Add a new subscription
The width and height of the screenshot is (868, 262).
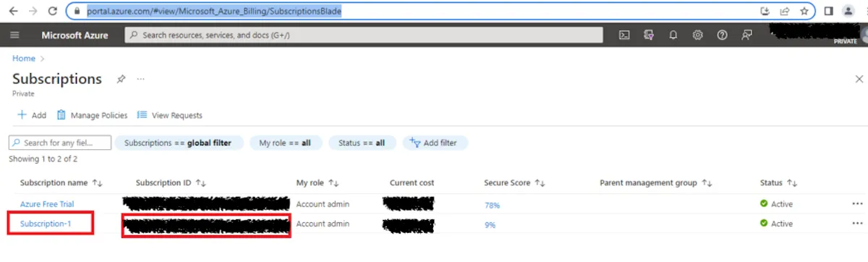tap(32, 115)
